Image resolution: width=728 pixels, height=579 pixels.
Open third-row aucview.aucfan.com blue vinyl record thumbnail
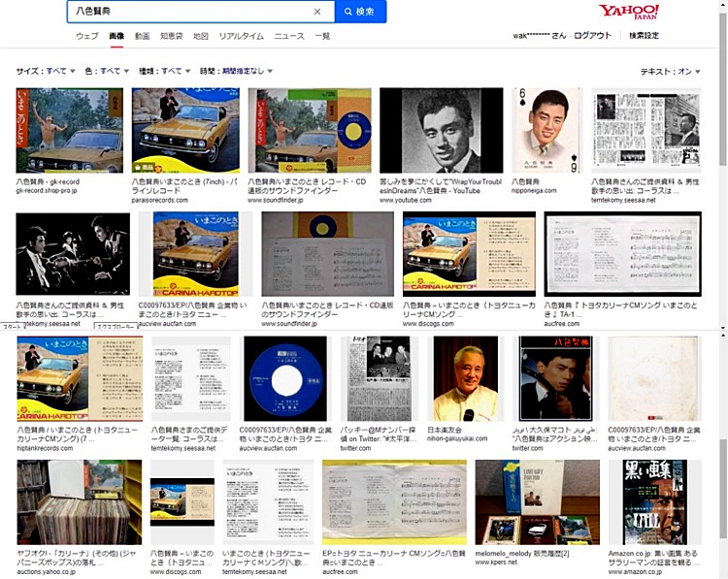tap(285, 378)
